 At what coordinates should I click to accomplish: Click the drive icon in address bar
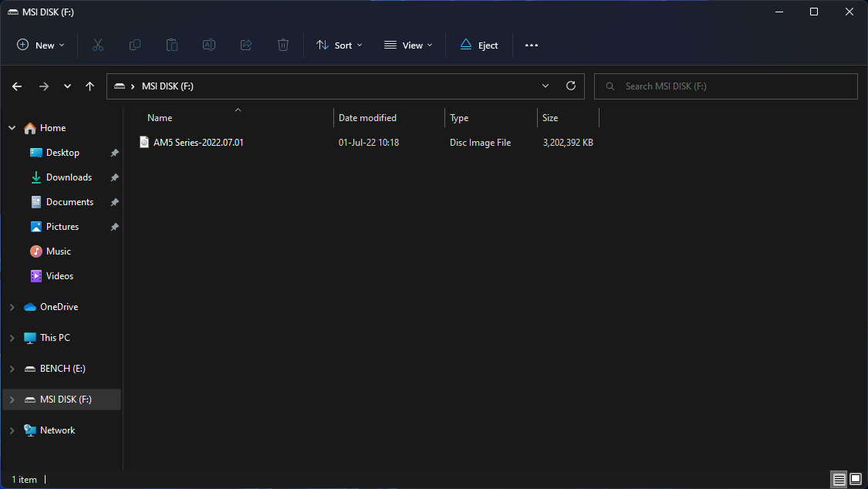tap(120, 86)
